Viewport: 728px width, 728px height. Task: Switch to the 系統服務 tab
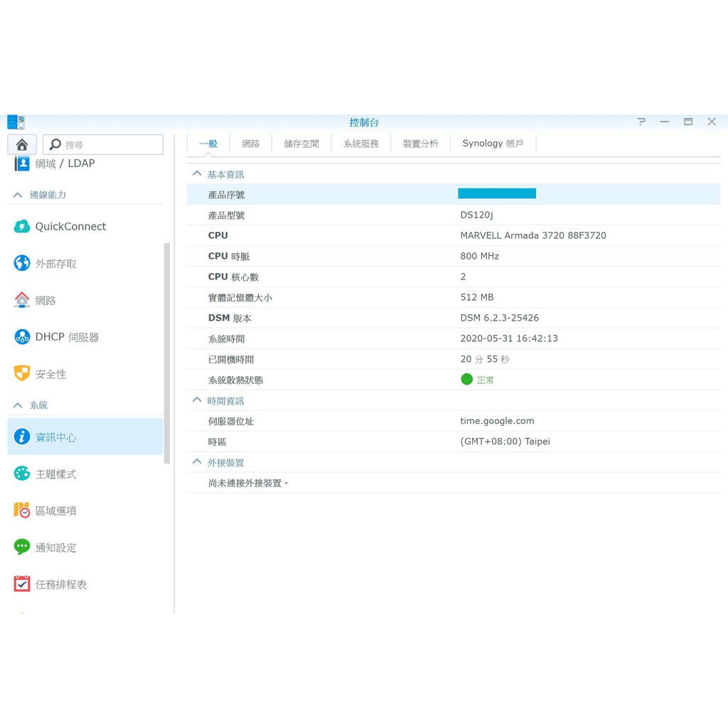point(361,144)
